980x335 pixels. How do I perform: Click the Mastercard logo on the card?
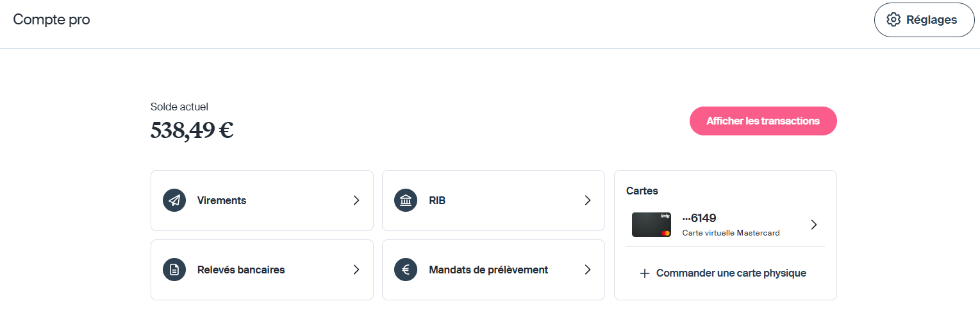tap(666, 232)
